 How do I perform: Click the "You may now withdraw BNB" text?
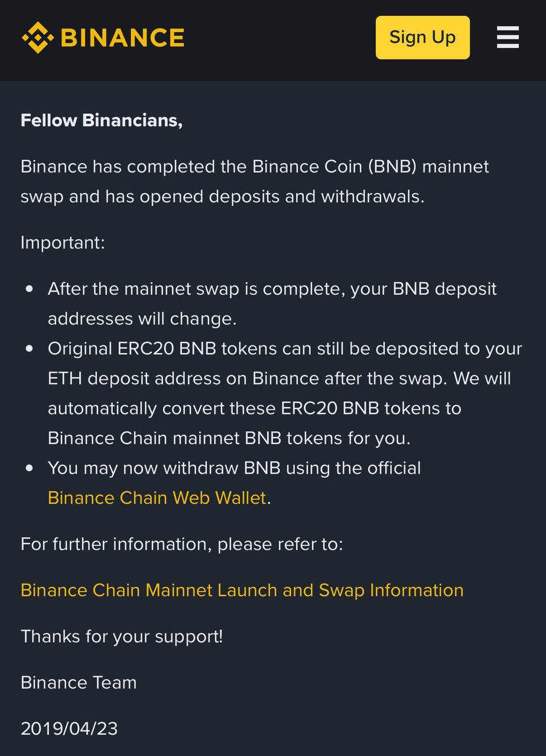coord(234,468)
